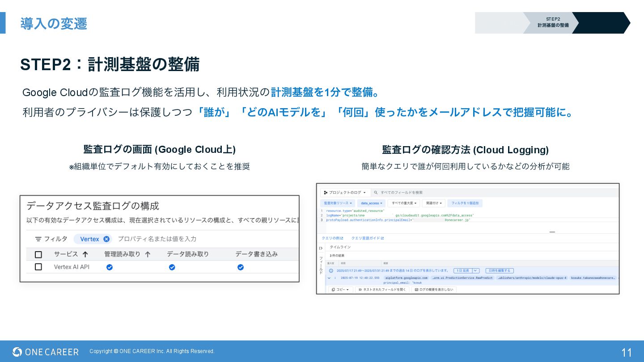Collapse the 2025-07-19 12:48:22 log entry chevron
644x362 pixels.
tap(329, 278)
